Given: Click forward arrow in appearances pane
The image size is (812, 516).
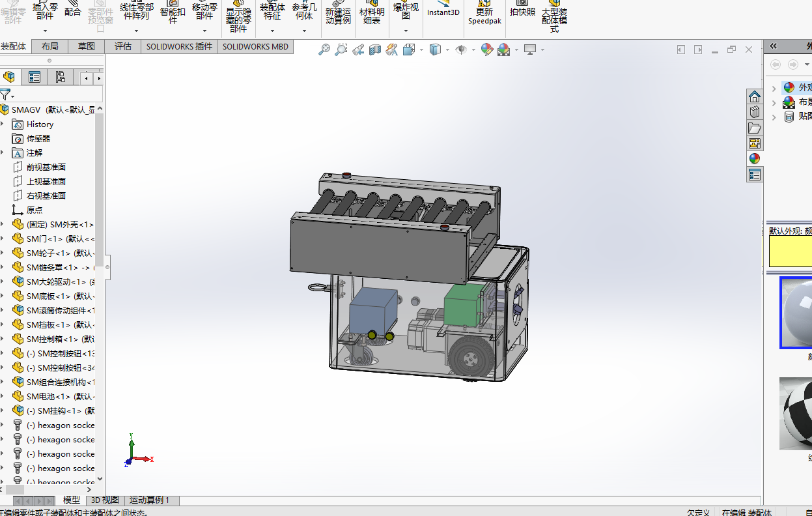Looking at the screenshot, I should [x=792, y=64].
